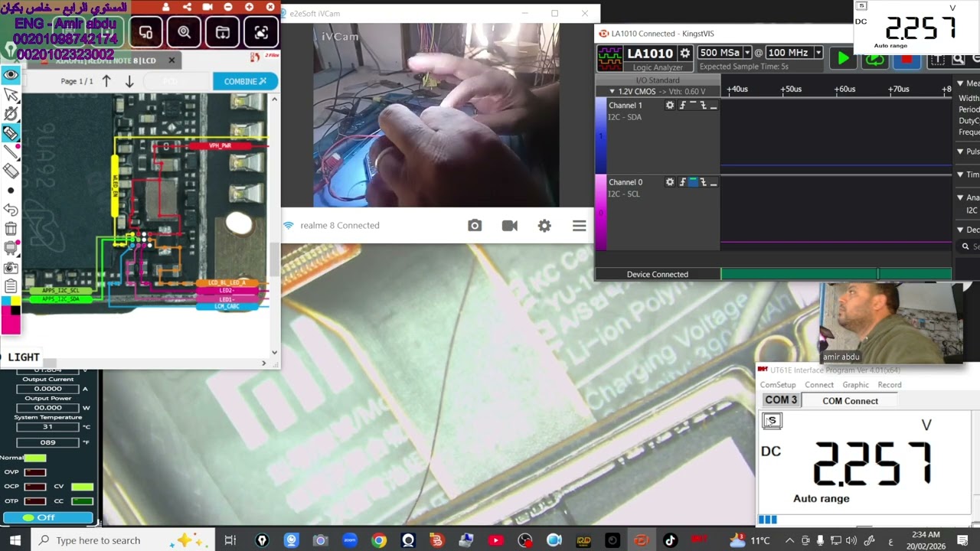Collapse the Pulse counters panel triangle

960,152
